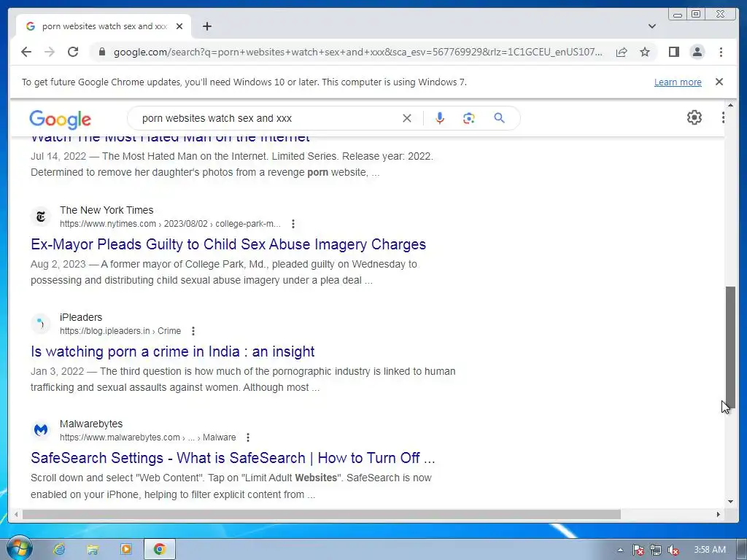Go to Google home via logo
The height and width of the screenshot is (560, 747).
point(60,120)
